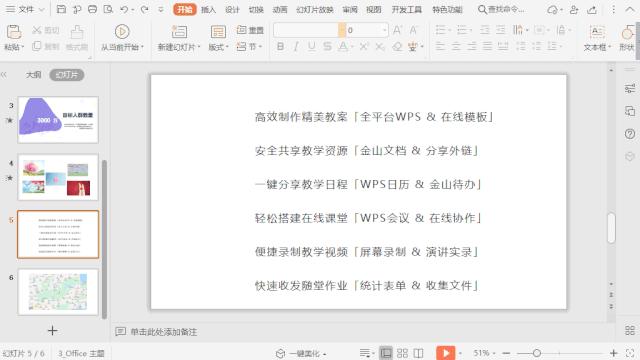Toggle left text alignment
This screenshot has width=640, height=360.
click(440, 47)
